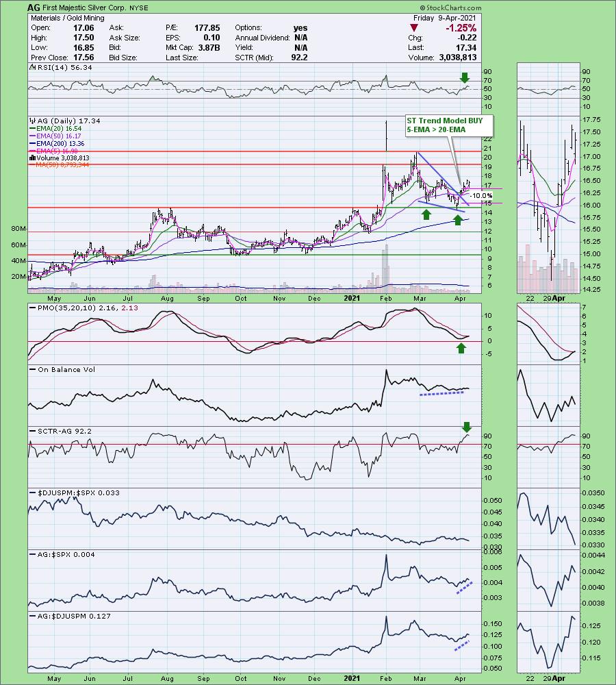Click the ST Trend Model BUY annotation box
Screen dimensions: 616x685
449,125
